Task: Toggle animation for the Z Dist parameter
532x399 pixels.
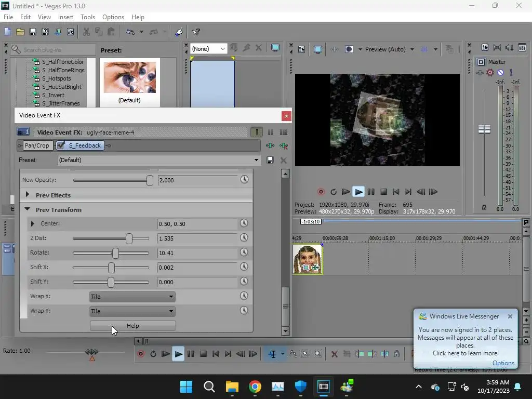Action: pos(244,237)
